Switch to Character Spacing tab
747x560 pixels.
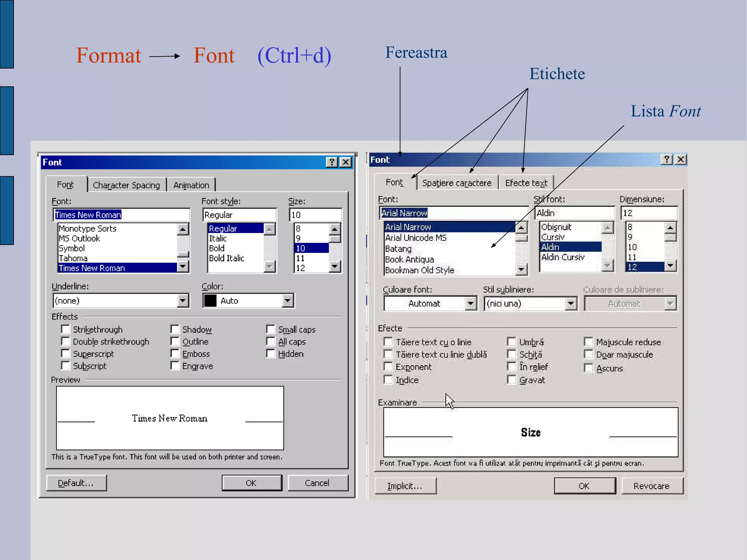(126, 185)
